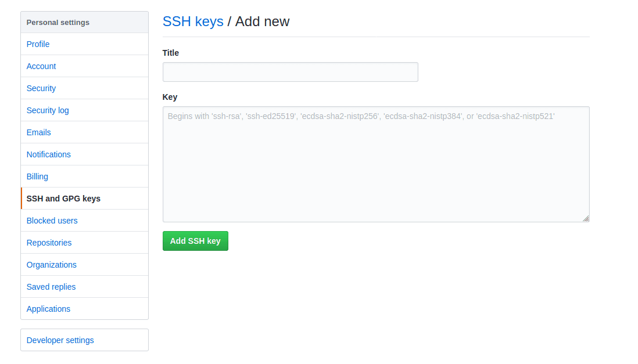Screen dimensions: 638x364
Task: Open Applications settings
Action: click(48, 309)
